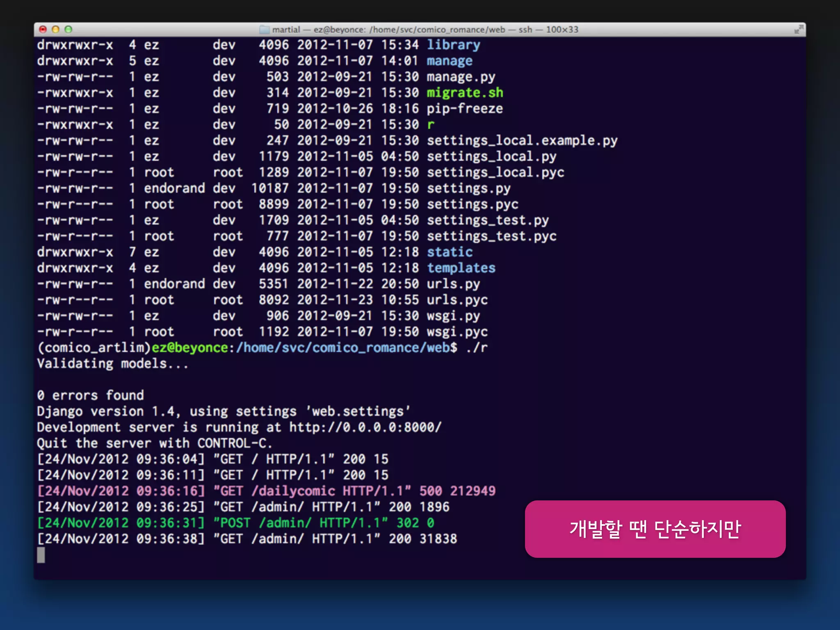Click the /home/svc/comico_romance/web prompt path
This screenshot has height=630, width=840.
tap(343, 348)
